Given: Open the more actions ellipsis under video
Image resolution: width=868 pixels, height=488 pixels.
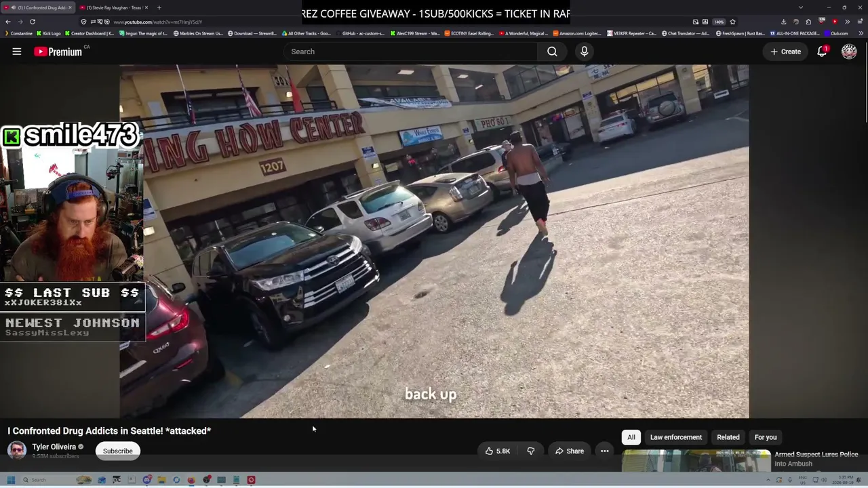Looking at the screenshot, I should click(604, 451).
